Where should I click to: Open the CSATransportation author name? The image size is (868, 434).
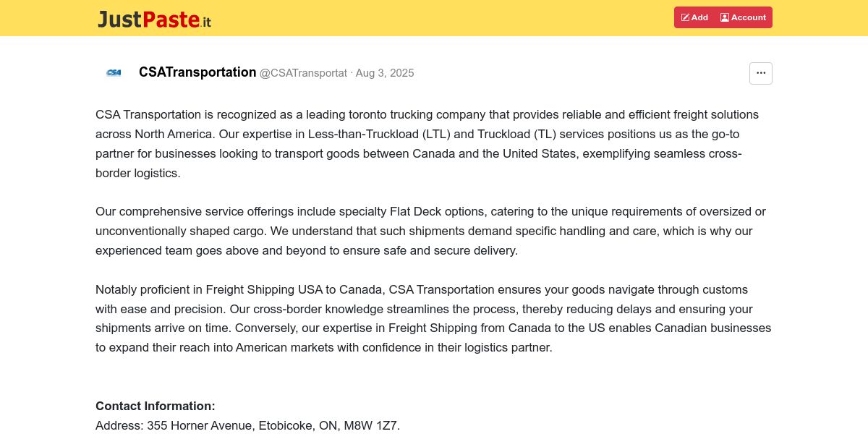click(197, 72)
